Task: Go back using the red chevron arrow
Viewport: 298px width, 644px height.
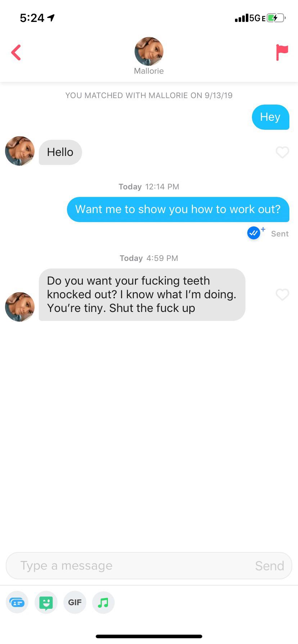Action: (16, 52)
